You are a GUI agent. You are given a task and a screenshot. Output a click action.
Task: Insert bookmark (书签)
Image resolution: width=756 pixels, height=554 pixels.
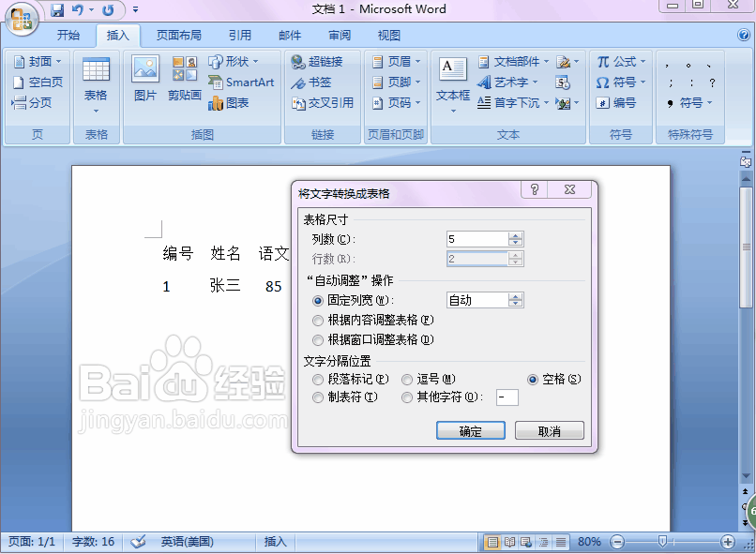coord(311,82)
